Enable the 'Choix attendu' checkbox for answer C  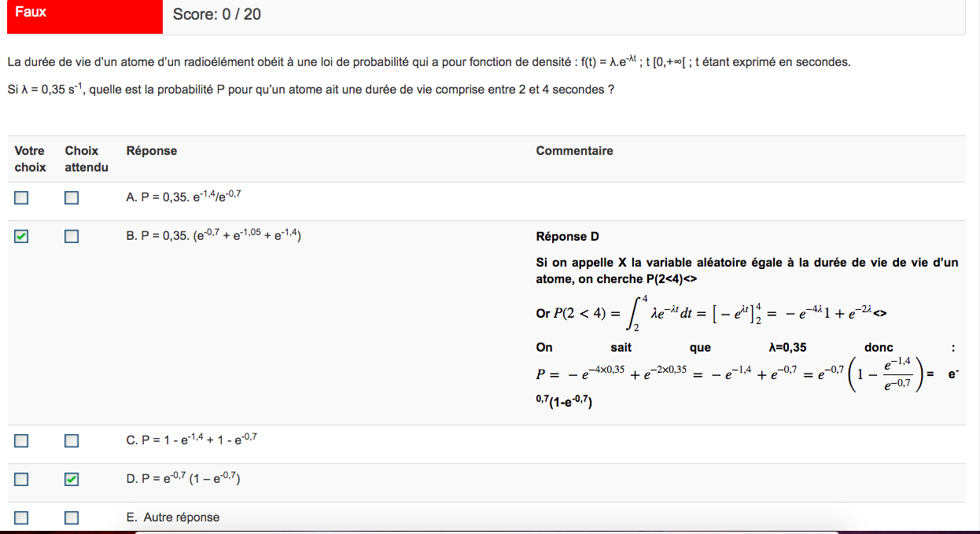[72, 441]
